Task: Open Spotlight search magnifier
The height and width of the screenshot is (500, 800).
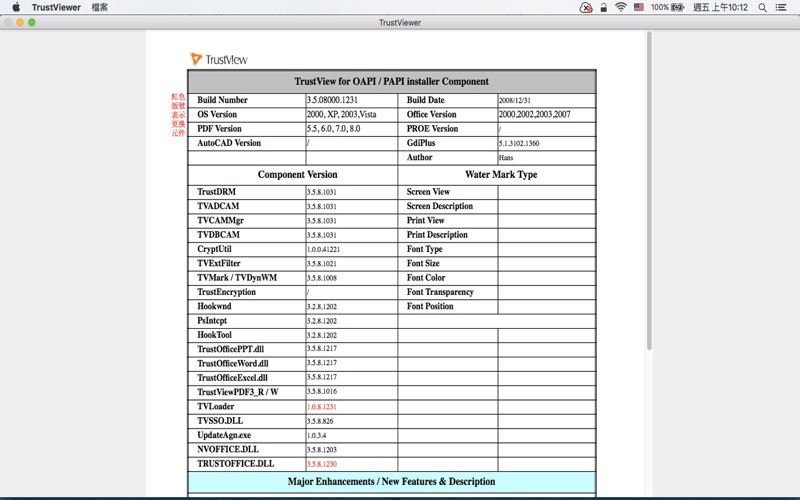Action: coord(762,7)
